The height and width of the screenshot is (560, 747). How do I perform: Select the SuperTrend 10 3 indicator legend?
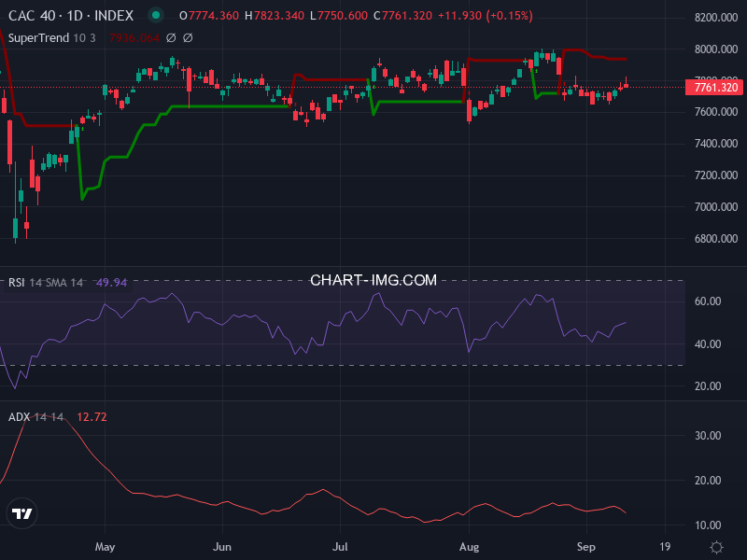click(52, 37)
